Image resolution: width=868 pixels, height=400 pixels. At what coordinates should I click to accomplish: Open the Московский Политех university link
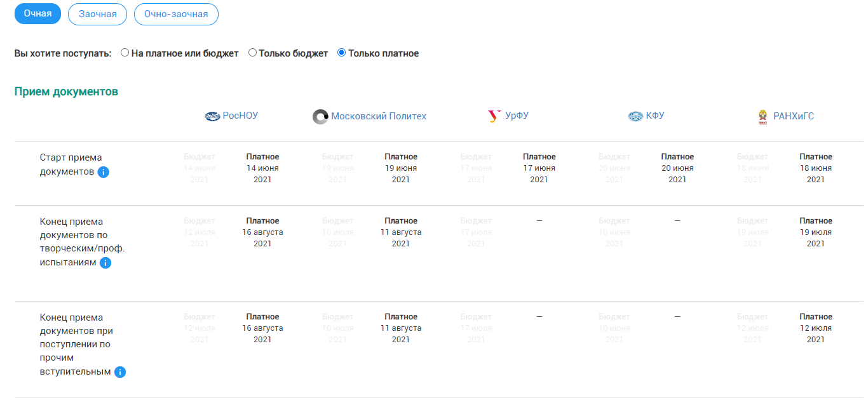[x=379, y=116]
